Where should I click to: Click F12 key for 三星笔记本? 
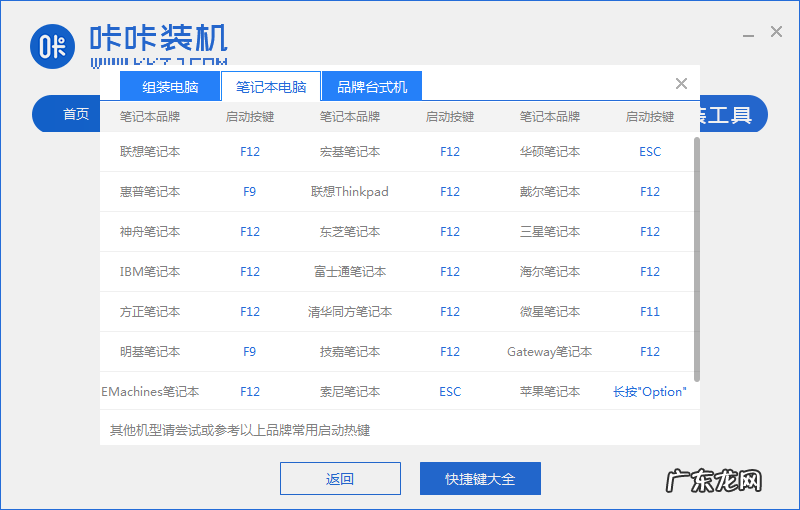coord(650,232)
